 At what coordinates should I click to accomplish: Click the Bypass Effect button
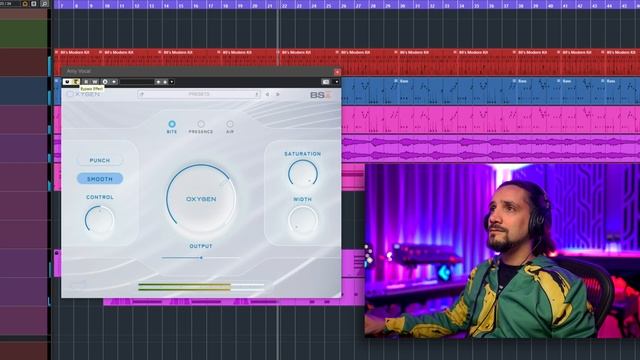point(76,82)
